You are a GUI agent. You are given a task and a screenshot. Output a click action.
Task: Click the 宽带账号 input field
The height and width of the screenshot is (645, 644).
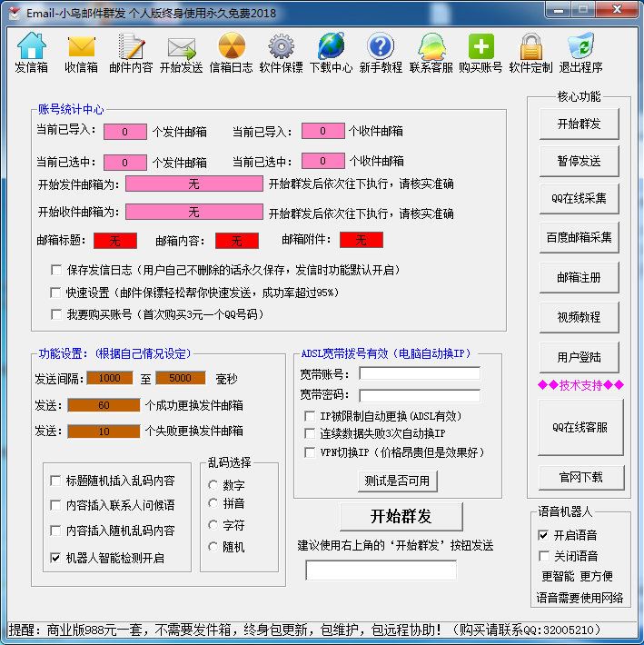coord(419,373)
